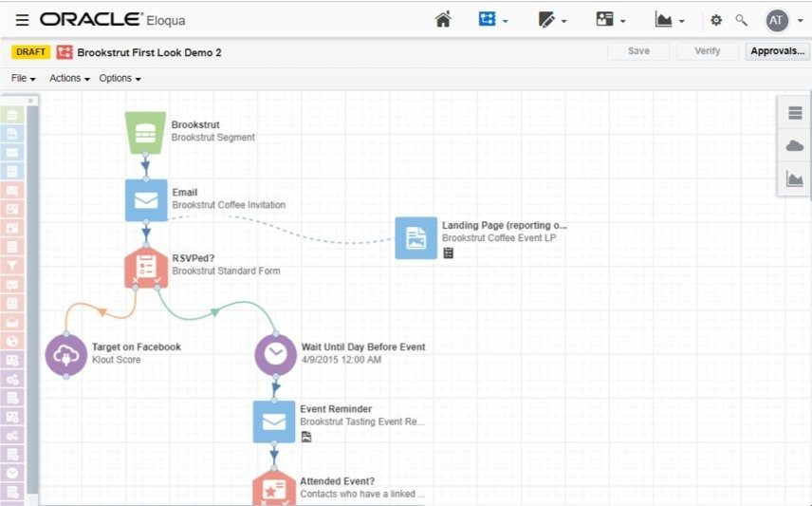This screenshot has height=506, width=812.
Task: Select red funnel Shared Filter decision in palette
Action: point(12,266)
